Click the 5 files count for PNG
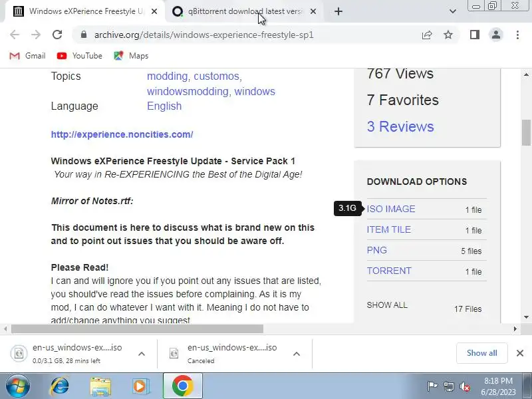 tap(471, 251)
